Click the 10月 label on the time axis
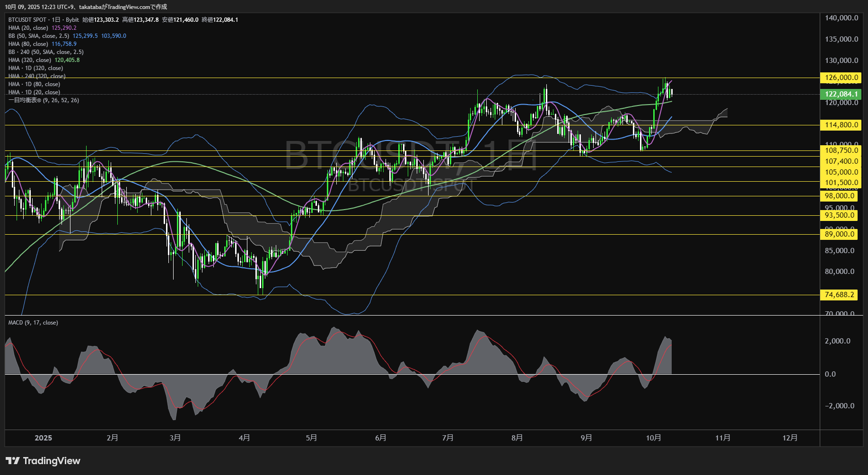 (653, 438)
